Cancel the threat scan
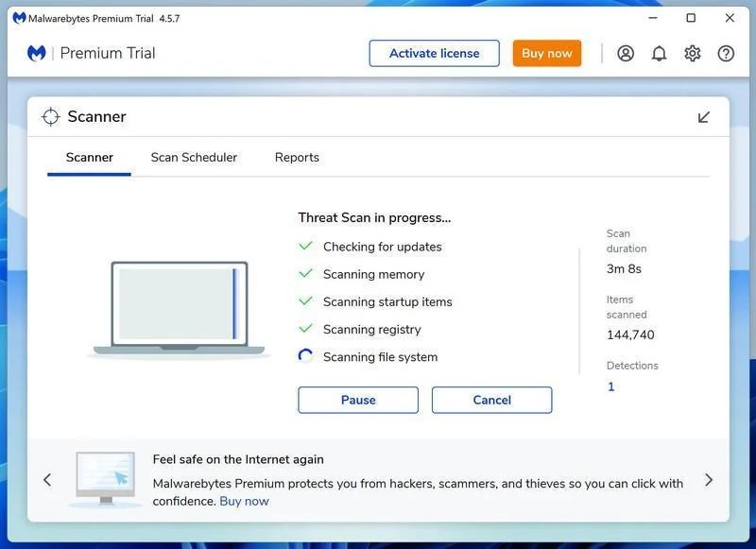 click(x=491, y=400)
